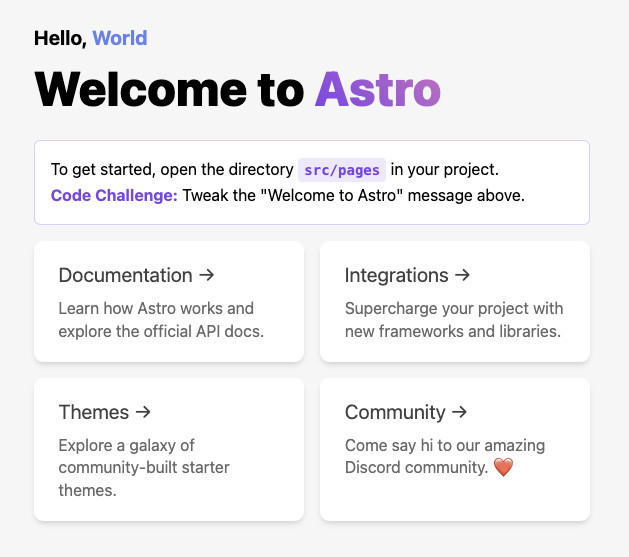The image size is (629, 557).
Task: Open the Themes card link
Action: [169, 450]
